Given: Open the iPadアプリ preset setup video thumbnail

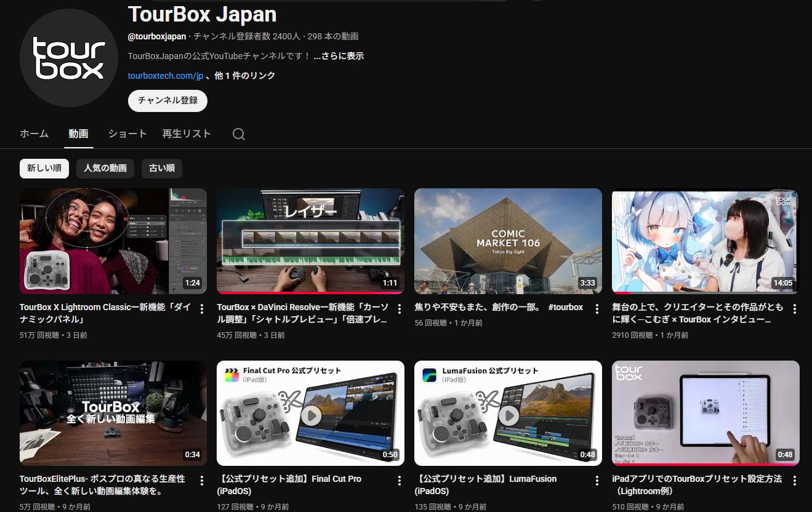Looking at the screenshot, I should point(705,413).
